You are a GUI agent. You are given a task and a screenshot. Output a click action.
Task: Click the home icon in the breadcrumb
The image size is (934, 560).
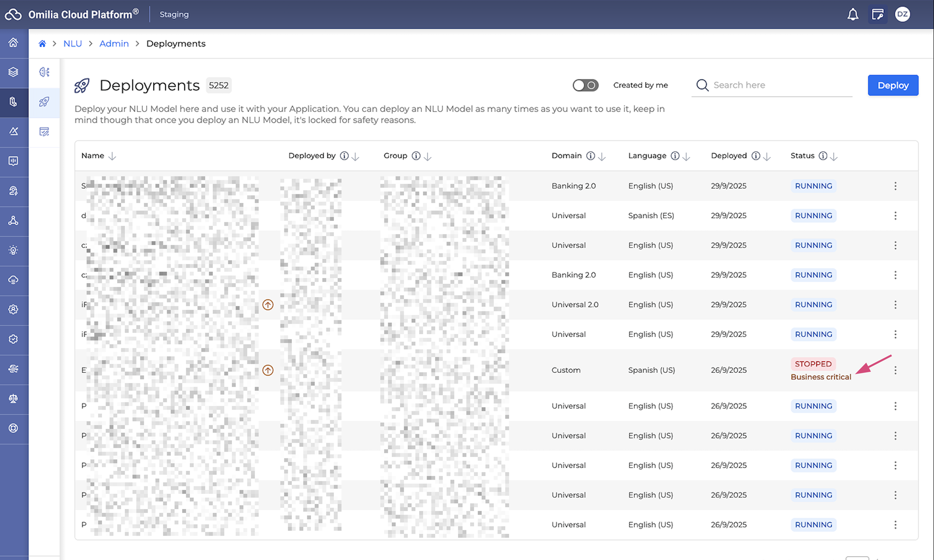(42, 44)
